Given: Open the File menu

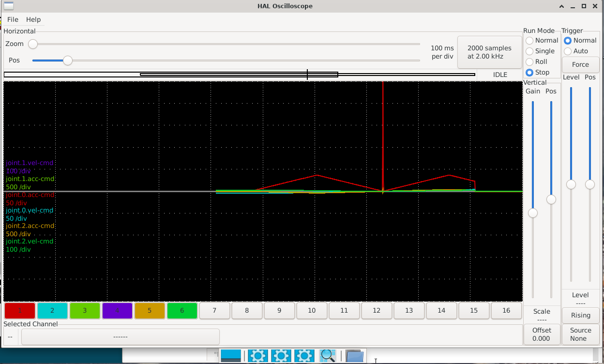Looking at the screenshot, I should [13, 19].
